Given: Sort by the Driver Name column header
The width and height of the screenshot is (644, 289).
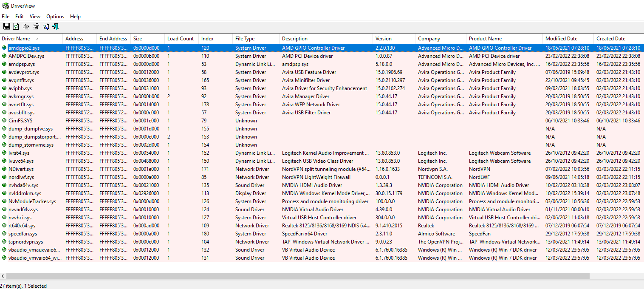Looking at the screenshot, I should coord(31,39).
